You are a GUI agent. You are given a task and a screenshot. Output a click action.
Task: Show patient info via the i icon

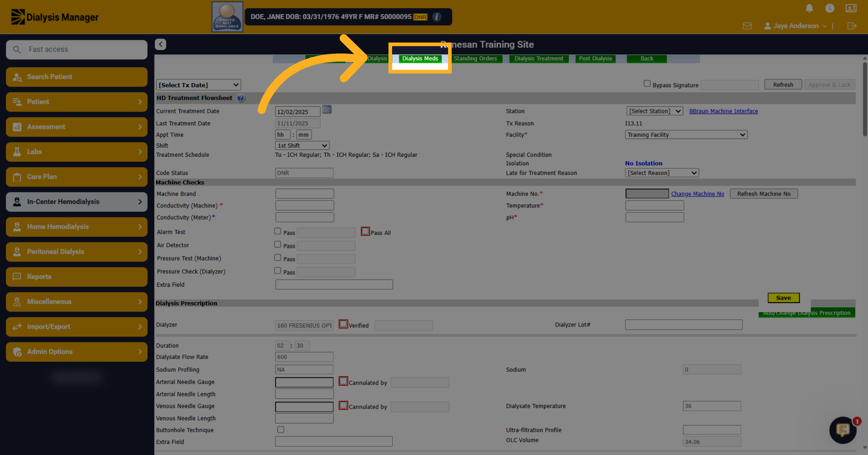click(x=437, y=17)
